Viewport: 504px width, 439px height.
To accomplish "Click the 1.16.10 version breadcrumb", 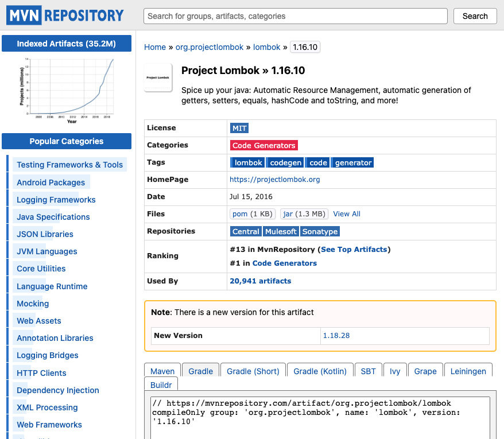I will click(305, 47).
